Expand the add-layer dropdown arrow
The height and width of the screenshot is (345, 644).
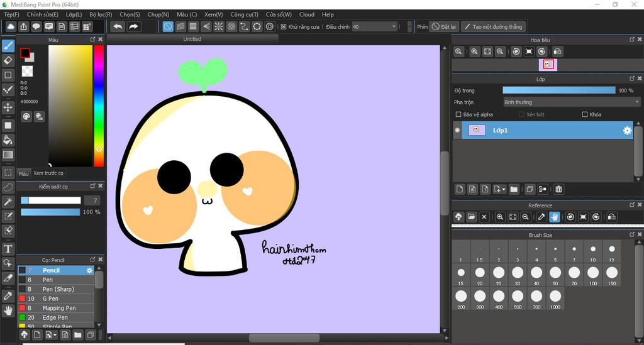tap(504, 189)
